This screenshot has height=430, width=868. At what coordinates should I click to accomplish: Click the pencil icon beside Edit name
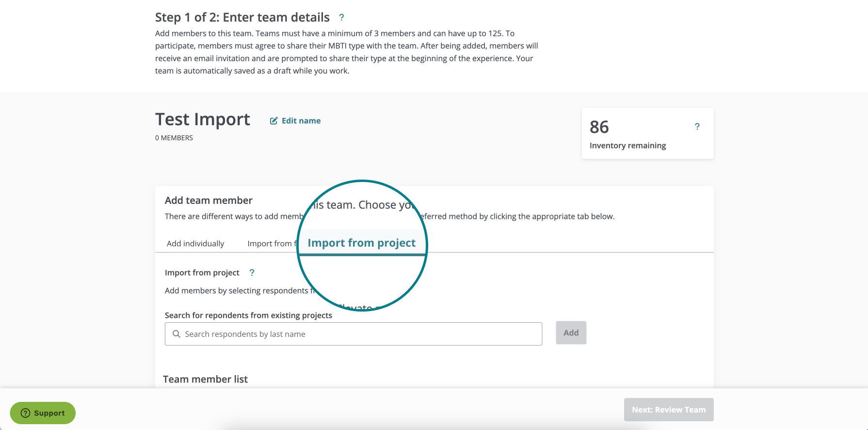[274, 121]
